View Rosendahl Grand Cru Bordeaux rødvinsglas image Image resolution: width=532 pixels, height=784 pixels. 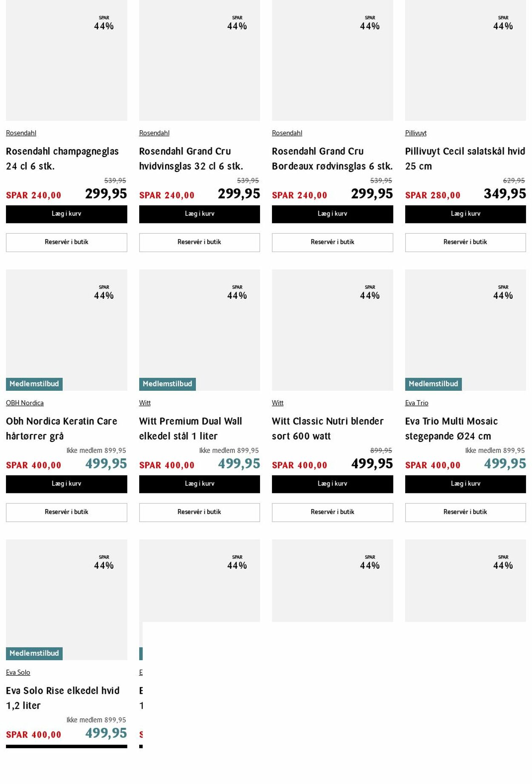pos(332,60)
